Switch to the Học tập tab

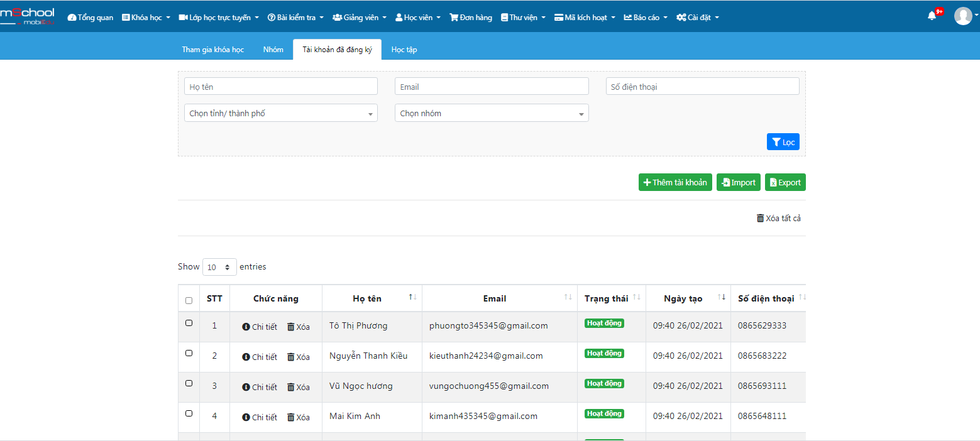coord(404,50)
